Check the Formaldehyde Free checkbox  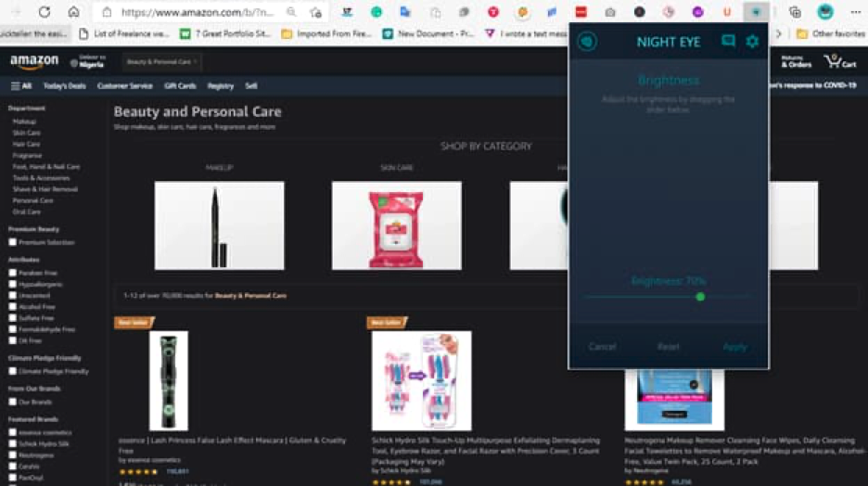point(12,329)
